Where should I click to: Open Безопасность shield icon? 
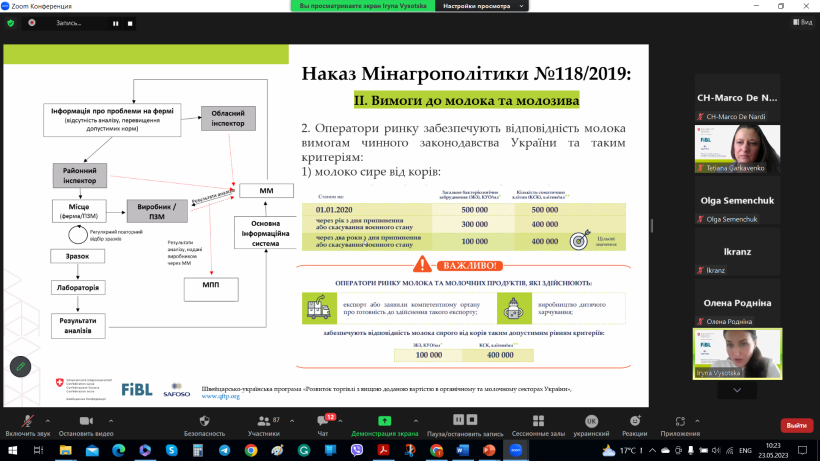tap(204, 421)
